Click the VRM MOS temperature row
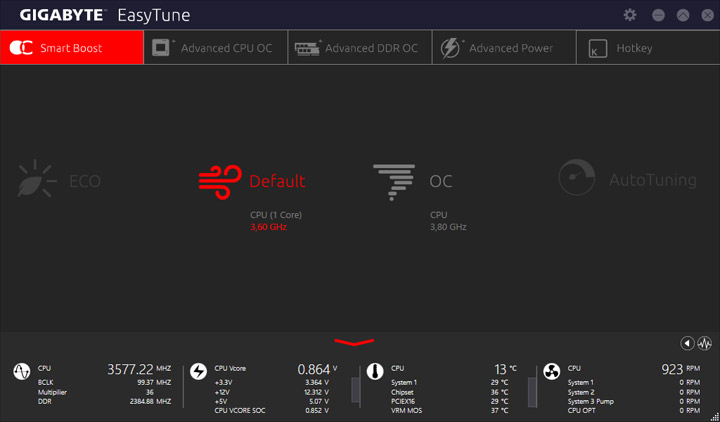The image size is (720, 422). click(450, 411)
